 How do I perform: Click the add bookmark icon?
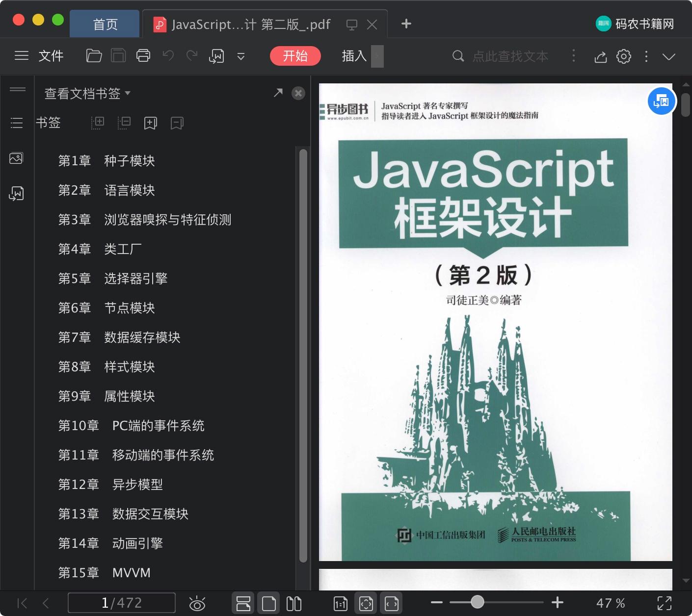point(151,123)
